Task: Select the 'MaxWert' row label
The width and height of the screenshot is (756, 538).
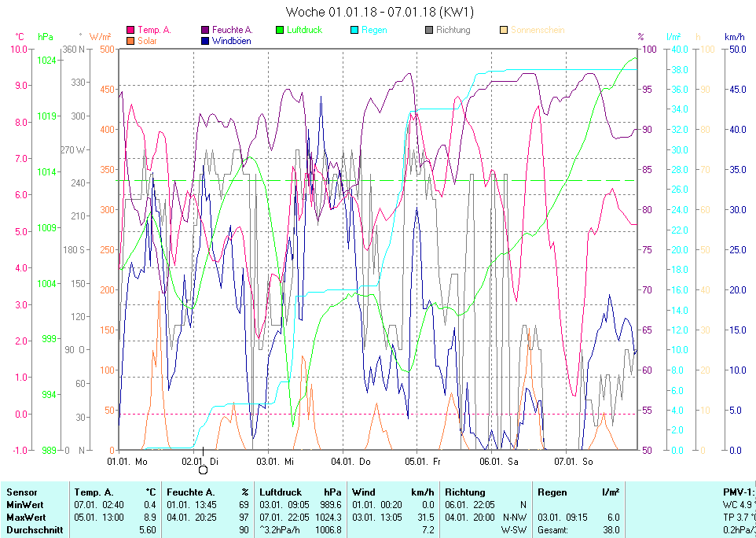Action: point(26,518)
